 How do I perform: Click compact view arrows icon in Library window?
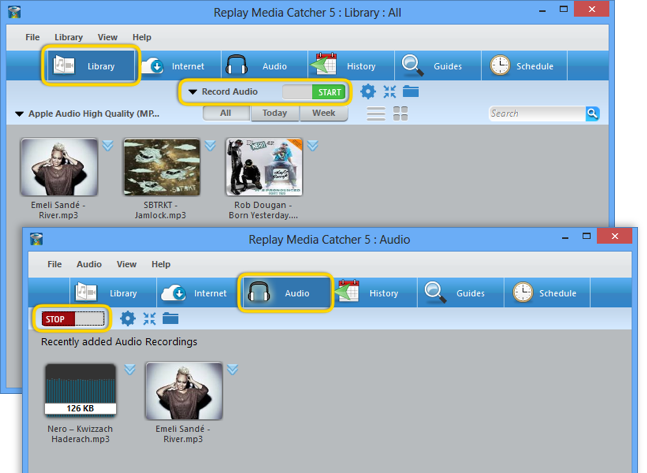coord(390,92)
